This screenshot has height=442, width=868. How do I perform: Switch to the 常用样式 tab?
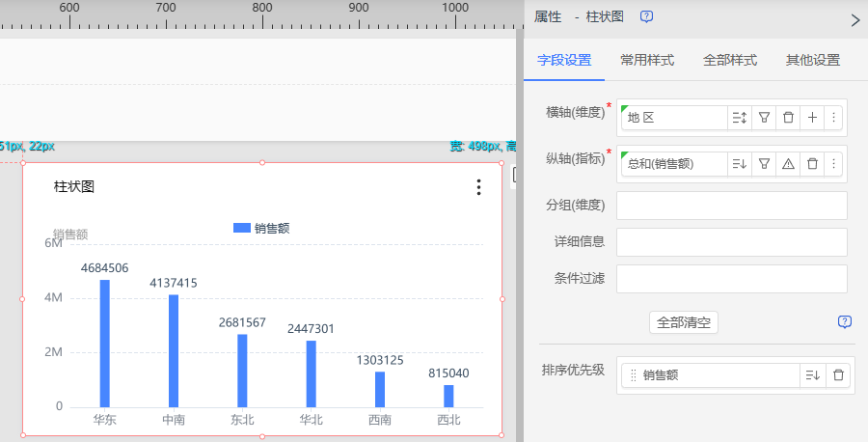click(647, 60)
